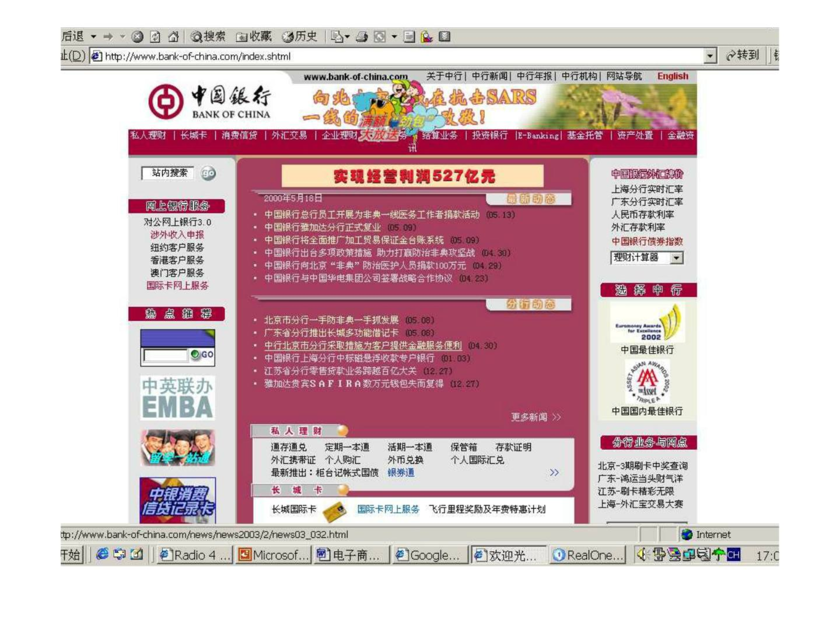Switch to the Radio 4 taskbar window
The image size is (840, 630).
click(194, 555)
